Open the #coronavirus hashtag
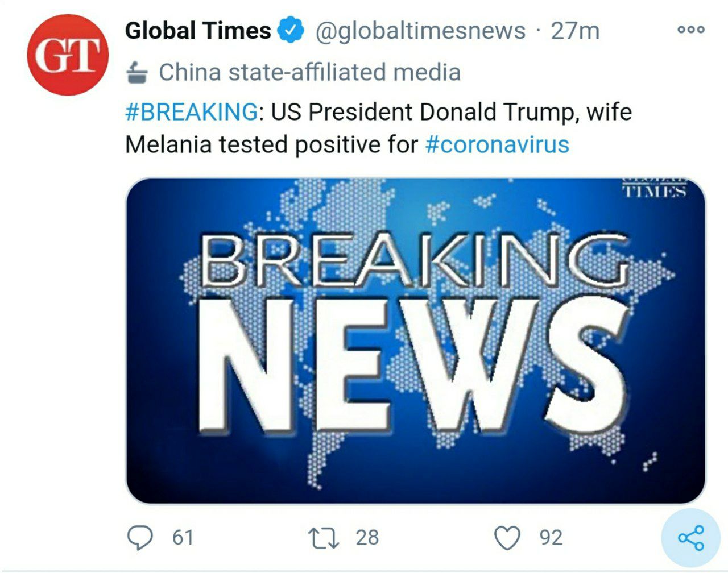 [x=497, y=144]
